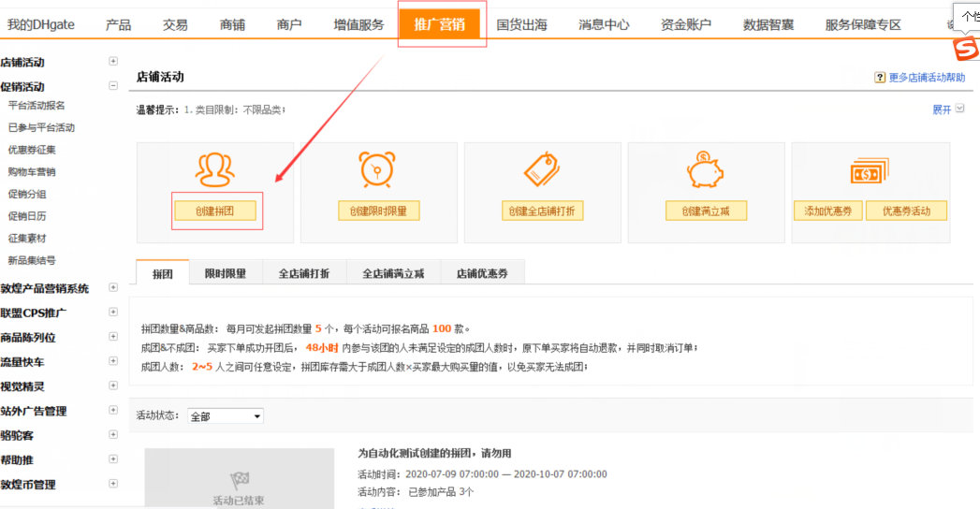
Task: Open 优惠券征集 in sidebar
Action: point(32,150)
